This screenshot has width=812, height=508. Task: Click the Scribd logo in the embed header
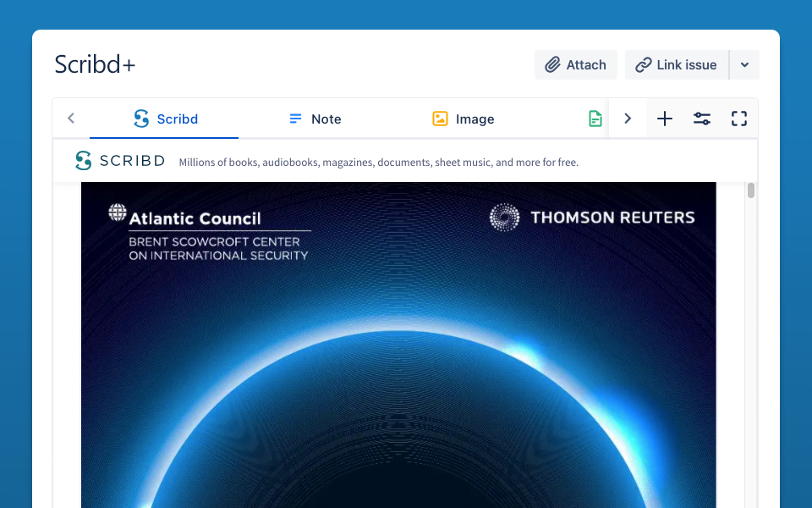click(119, 161)
